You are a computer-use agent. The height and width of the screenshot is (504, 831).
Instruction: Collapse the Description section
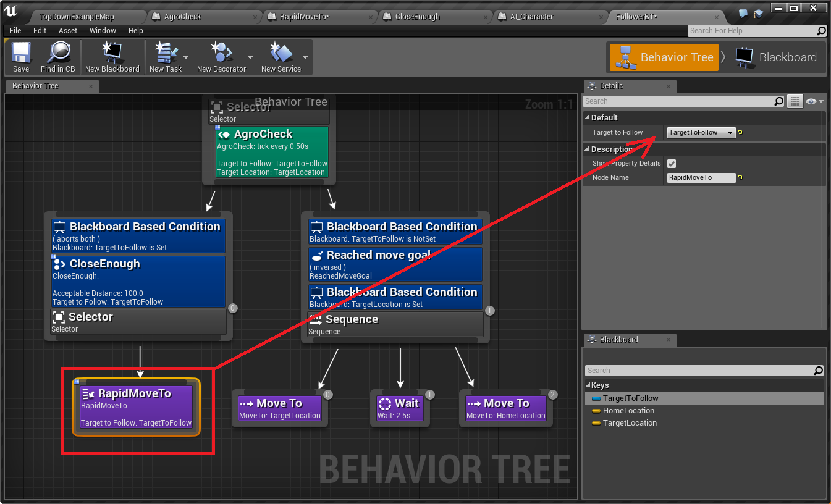click(587, 149)
